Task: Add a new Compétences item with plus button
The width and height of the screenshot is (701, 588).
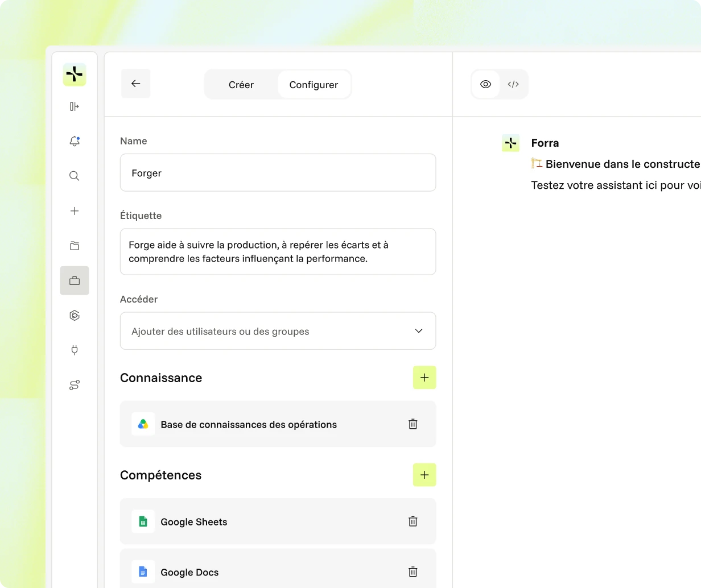Action: [424, 475]
